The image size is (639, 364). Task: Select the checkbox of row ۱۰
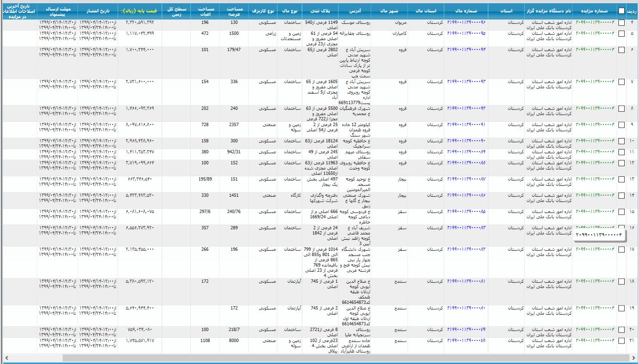[x=621, y=141]
